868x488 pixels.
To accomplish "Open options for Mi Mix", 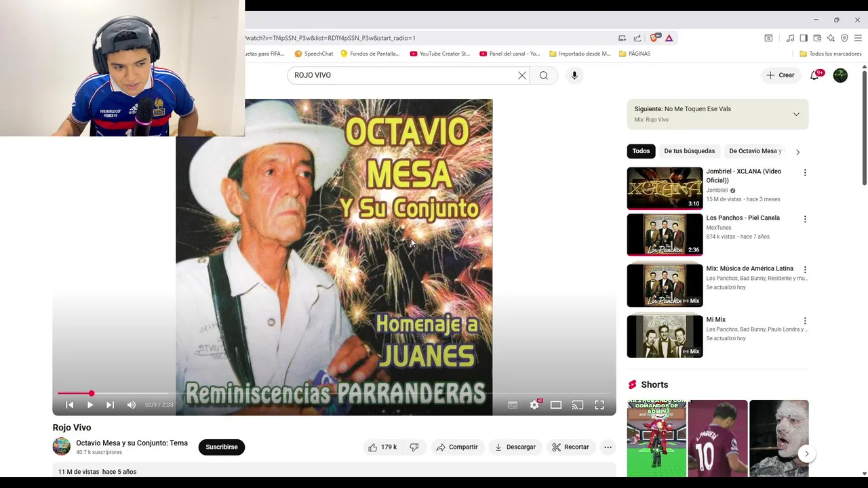I will (805, 321).
